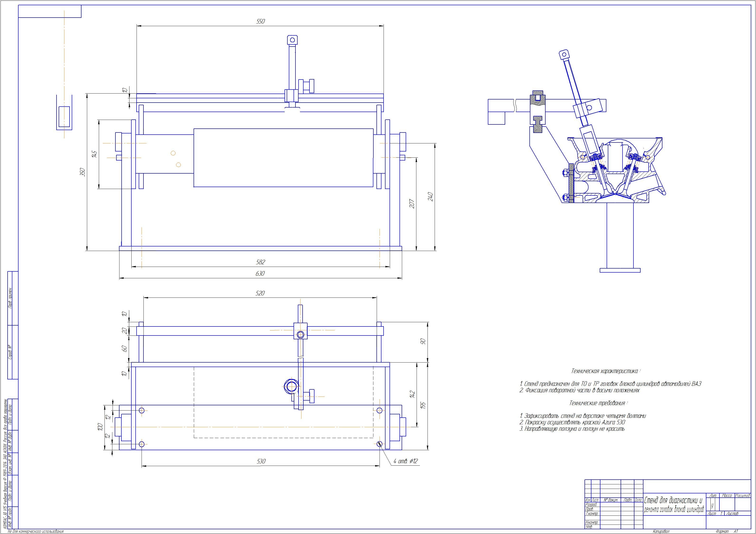The height and width of the screenshot is (534, 756).
Task: Select the 350 vertical height dimension
Action: pos(83,172)
